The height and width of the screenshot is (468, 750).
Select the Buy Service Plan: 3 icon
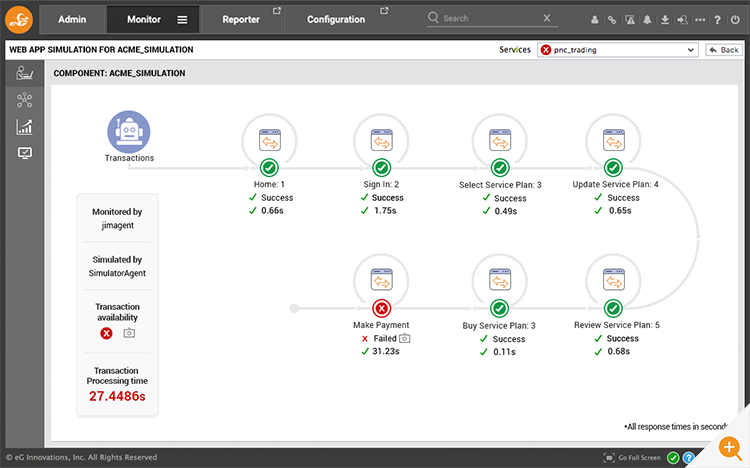500,280
